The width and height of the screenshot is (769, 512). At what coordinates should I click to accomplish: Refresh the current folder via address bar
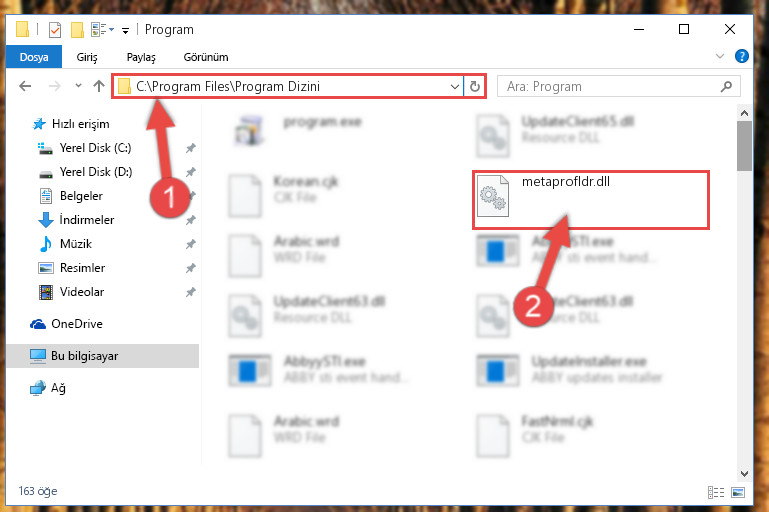pyautogui.click(x=474, y=87)
